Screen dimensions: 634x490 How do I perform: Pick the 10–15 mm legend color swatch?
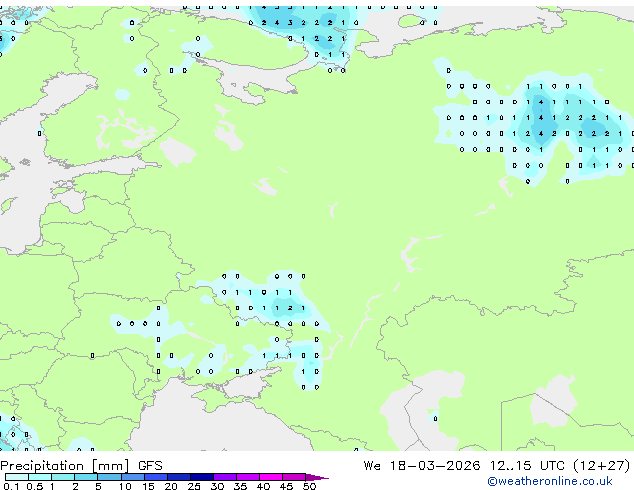coord(133,477)
